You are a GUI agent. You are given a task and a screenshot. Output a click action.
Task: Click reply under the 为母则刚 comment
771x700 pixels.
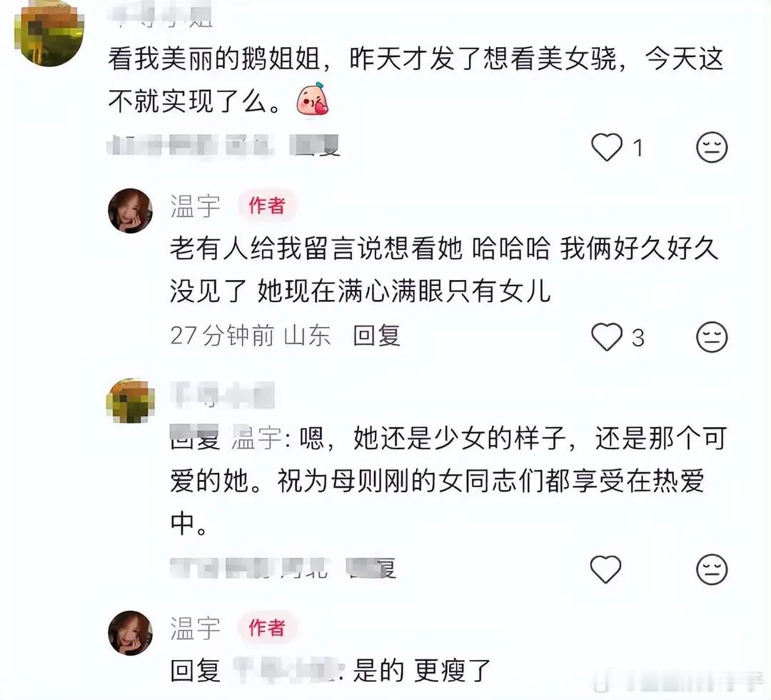pos(371,568)
